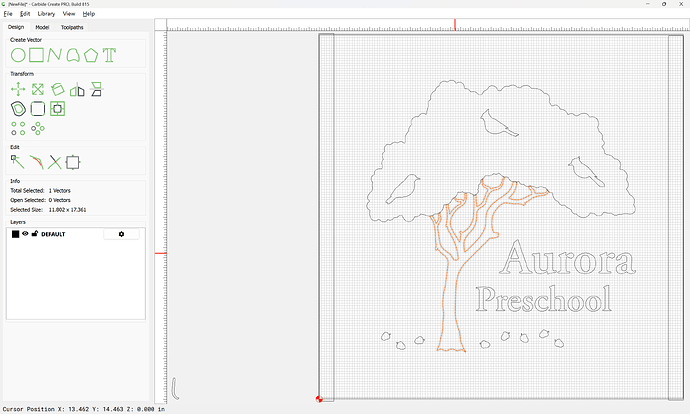Click the 'Open Selected: 0 Vectors' text
Image resolution: width=690 pixels, height=414 pixels.
tap(40, 200)
